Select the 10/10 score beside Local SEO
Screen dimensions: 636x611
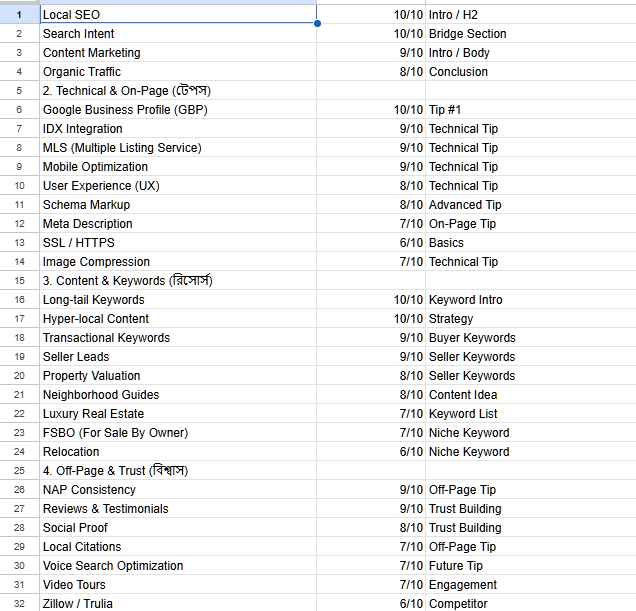pos(371,15)
